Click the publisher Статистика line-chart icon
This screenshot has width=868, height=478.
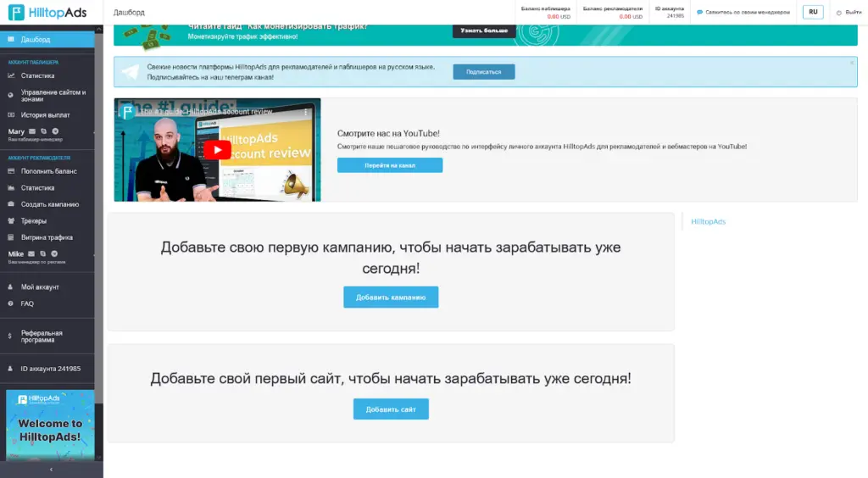(10, 75)
